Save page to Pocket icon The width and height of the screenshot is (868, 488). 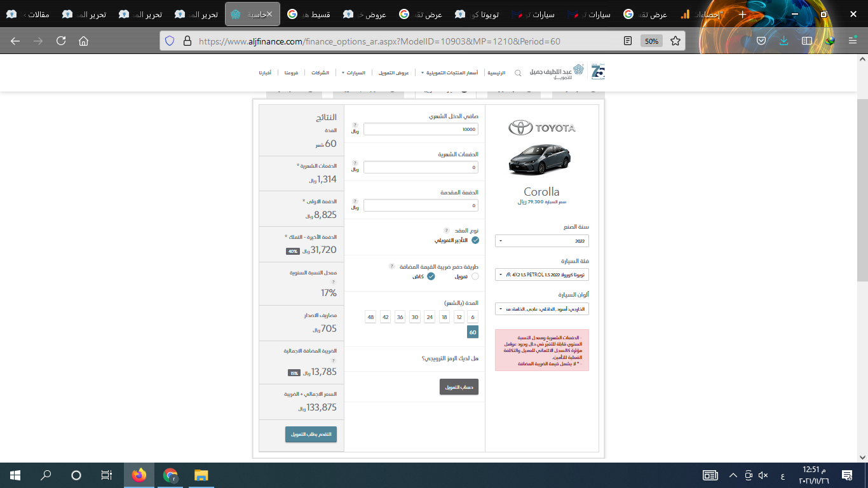pos(761,41)
